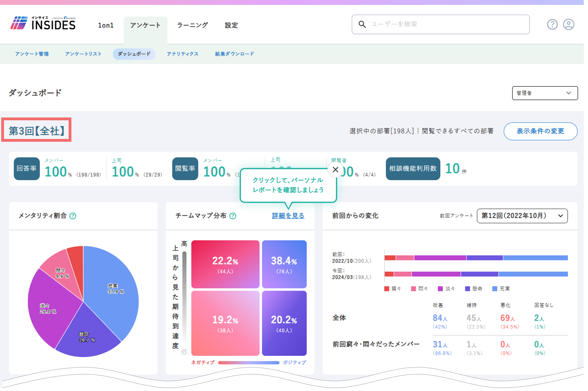Click the 淡々 purple legend swatch

coord(440,289)
